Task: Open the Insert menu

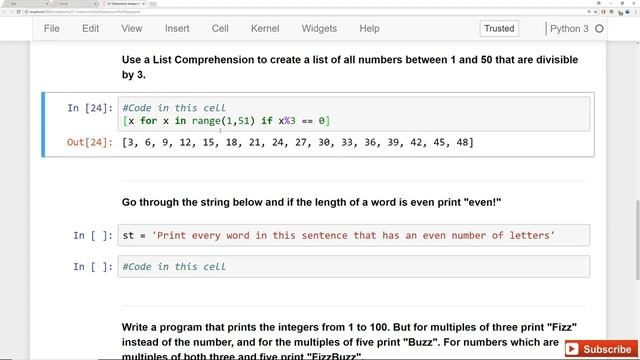Action: (x=177, y=29)
